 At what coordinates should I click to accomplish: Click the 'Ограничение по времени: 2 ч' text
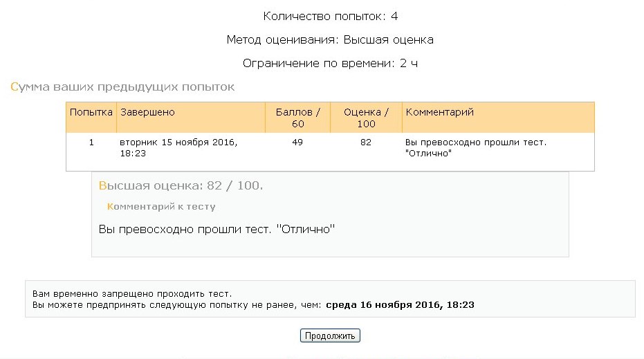coord(330,64)
